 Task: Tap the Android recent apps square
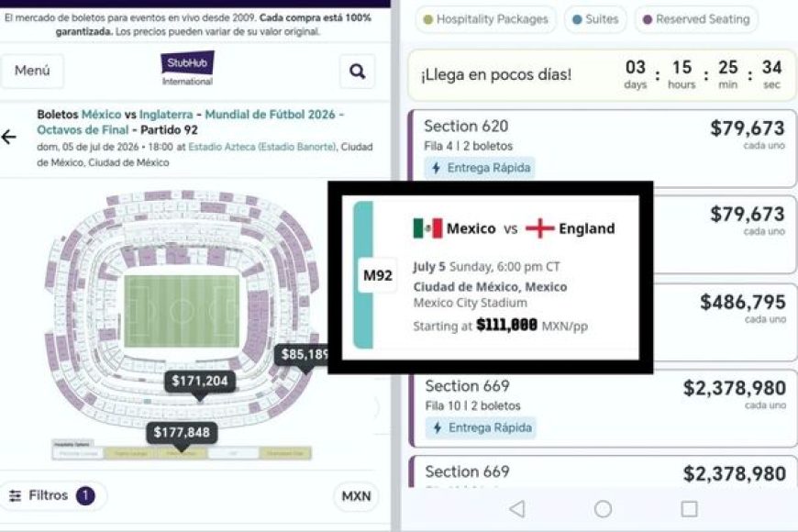pyautogui.click(x=689, y=508)
